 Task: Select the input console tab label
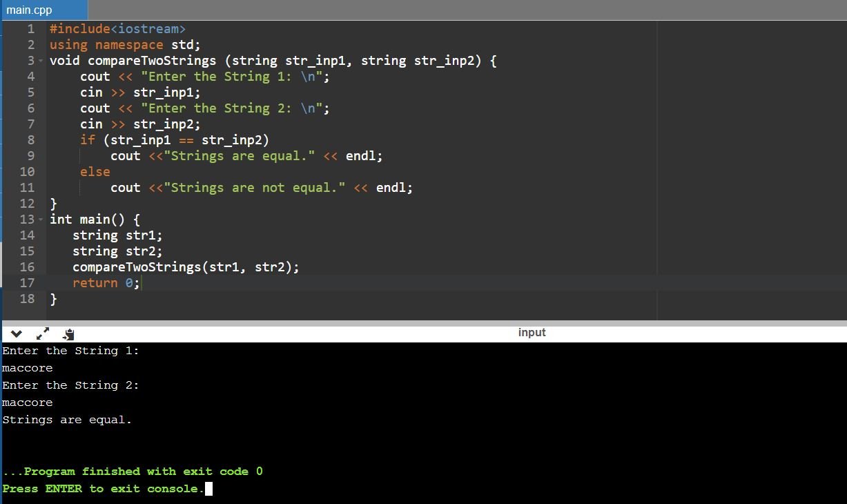(x=531, y=333)
